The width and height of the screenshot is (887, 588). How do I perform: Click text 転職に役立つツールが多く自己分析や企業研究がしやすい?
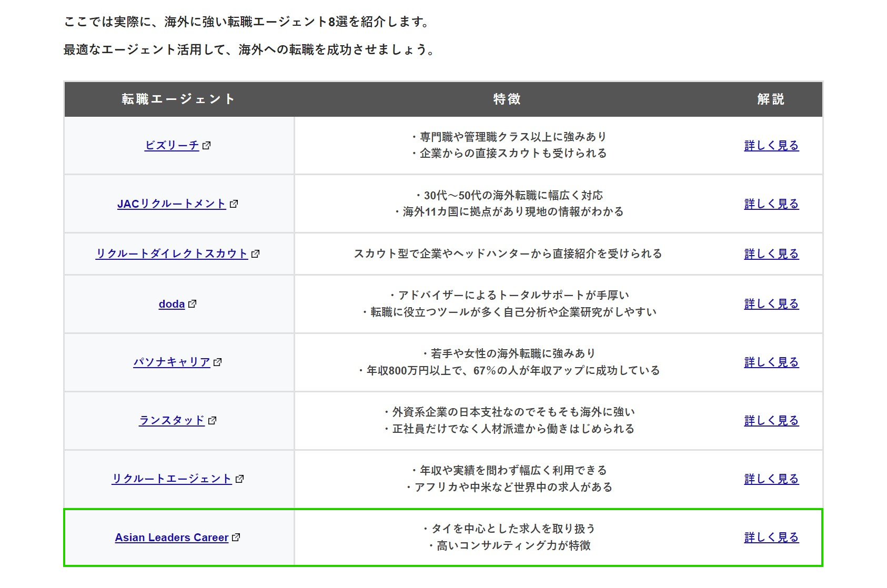[x=513, y=312]
